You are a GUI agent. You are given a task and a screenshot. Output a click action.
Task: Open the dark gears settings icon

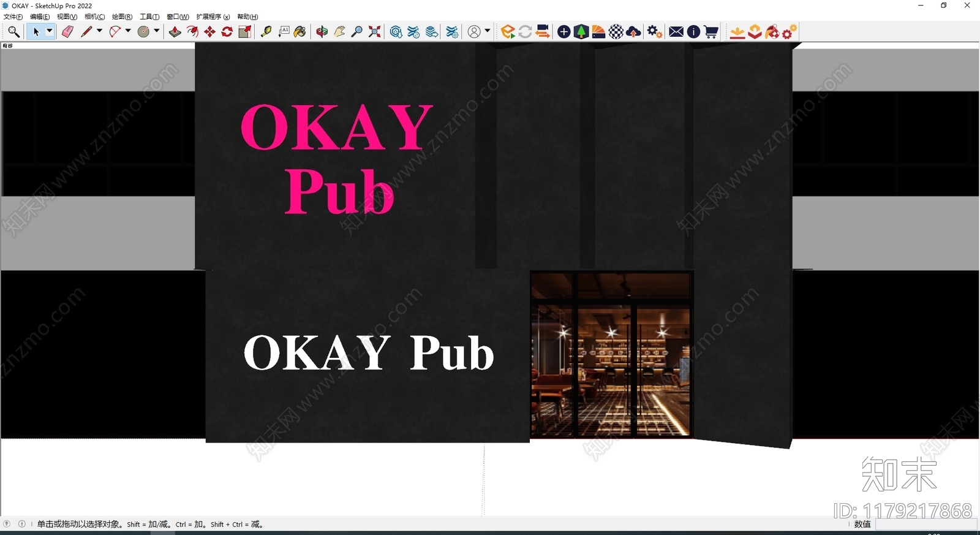(x=655, y=32)
